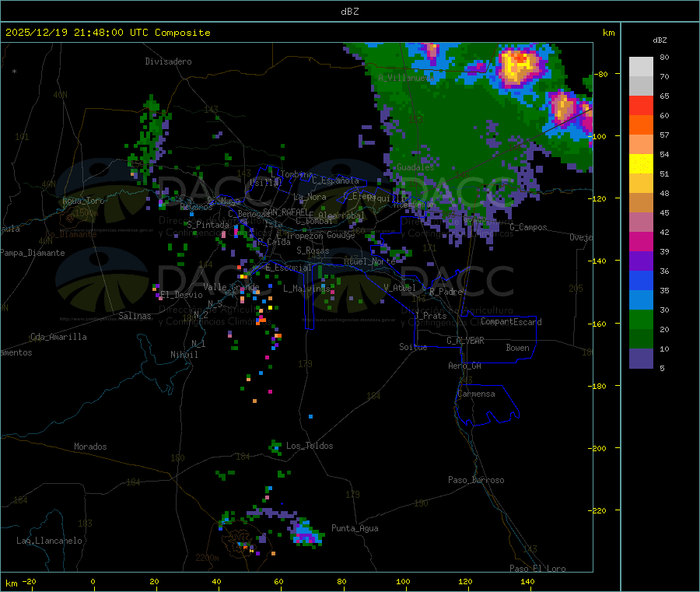Click the S_Rosas map label
The width and height of the screenshot is (700, 592).
pyautogui.click(x=313, y=250)
